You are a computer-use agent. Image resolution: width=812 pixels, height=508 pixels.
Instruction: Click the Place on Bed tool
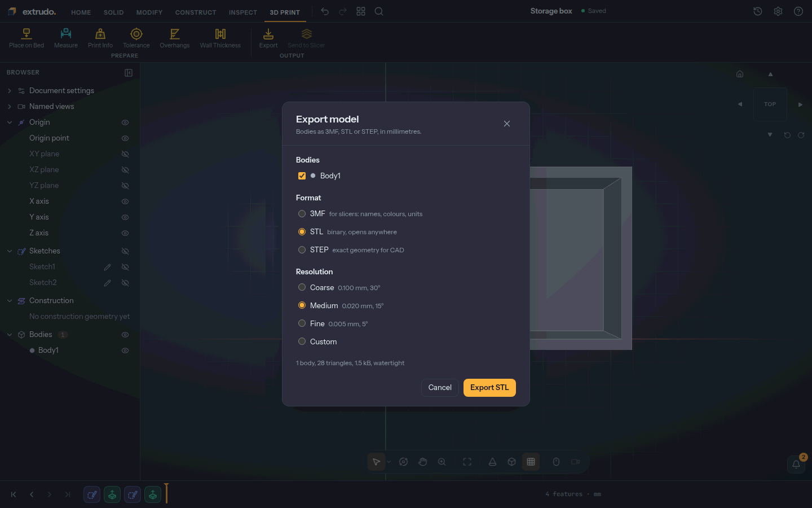tap(27, 38)
